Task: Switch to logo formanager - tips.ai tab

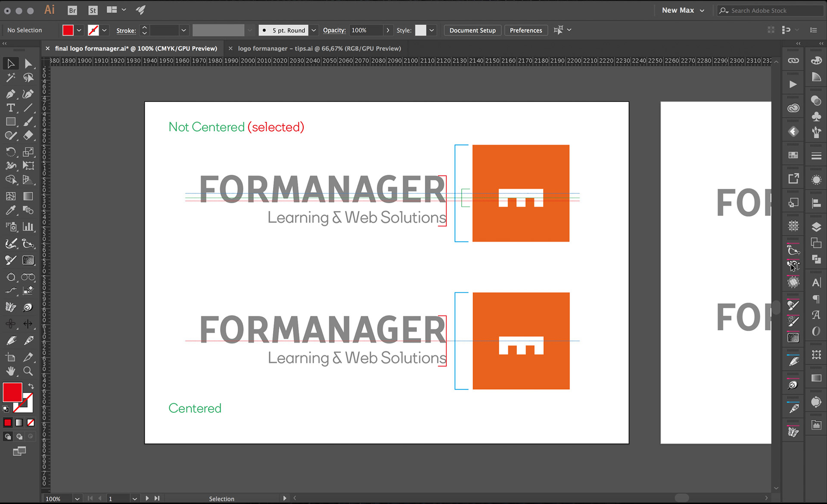Action: [x=319, y=49]
